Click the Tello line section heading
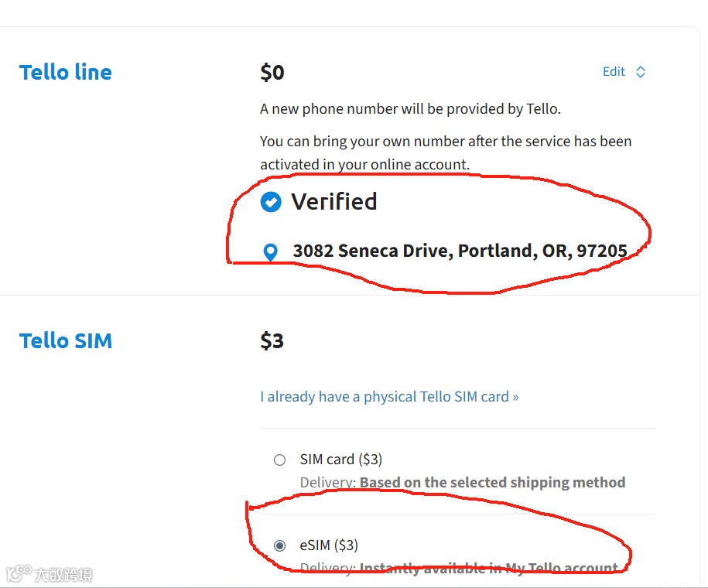This screenshot has width=708, height=588. pos(66,73)
